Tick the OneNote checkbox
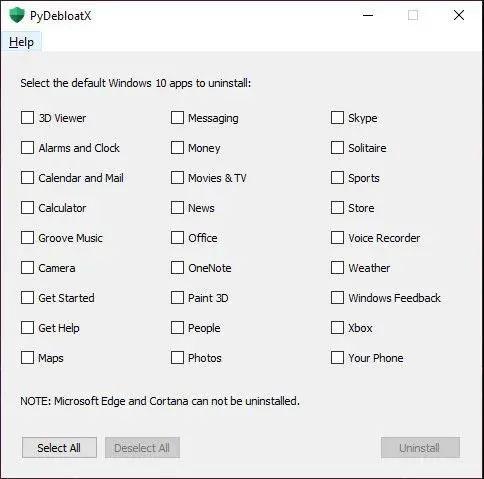 tap(177, 268)
